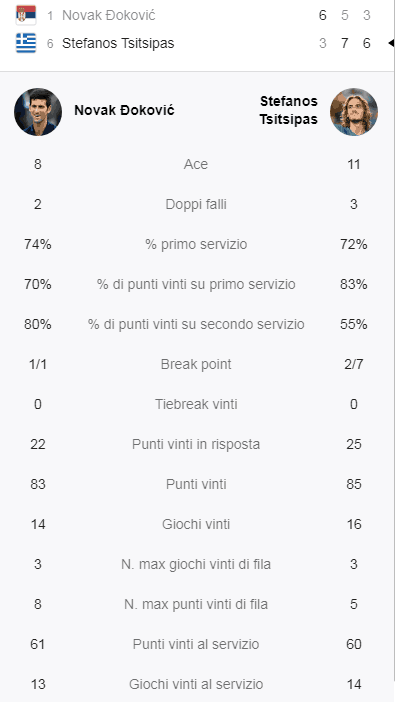Click Stefanos Tsitsipas in the scoreboard row

[x=118, y=43]
